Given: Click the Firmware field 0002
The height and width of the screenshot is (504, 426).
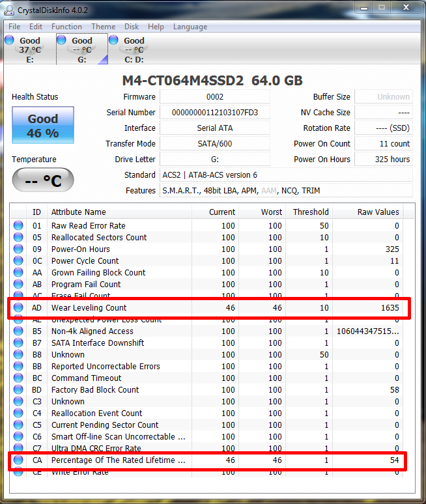Looking at the screenshot, I should point(215,97).
